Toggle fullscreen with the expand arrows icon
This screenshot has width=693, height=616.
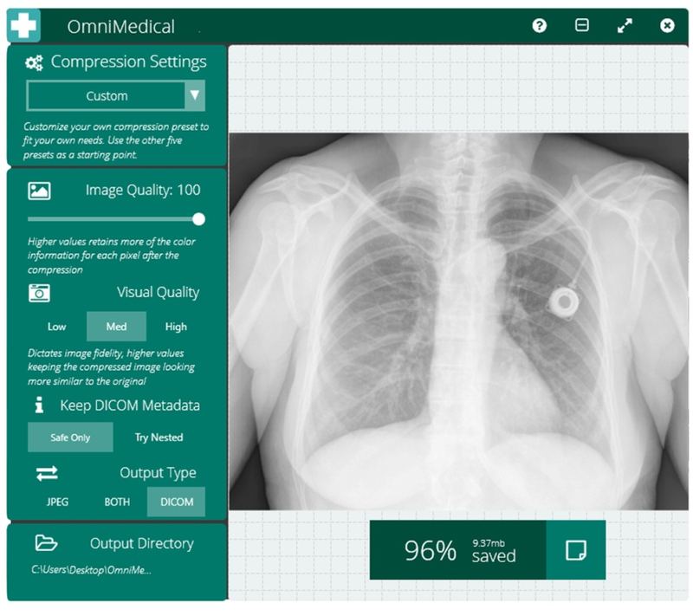coord(625,26)
